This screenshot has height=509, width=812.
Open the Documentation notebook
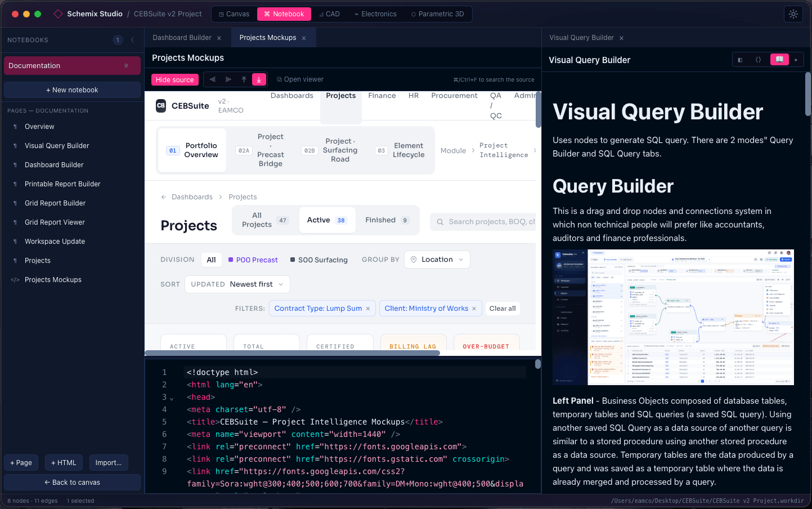click(x=72, y=66)
